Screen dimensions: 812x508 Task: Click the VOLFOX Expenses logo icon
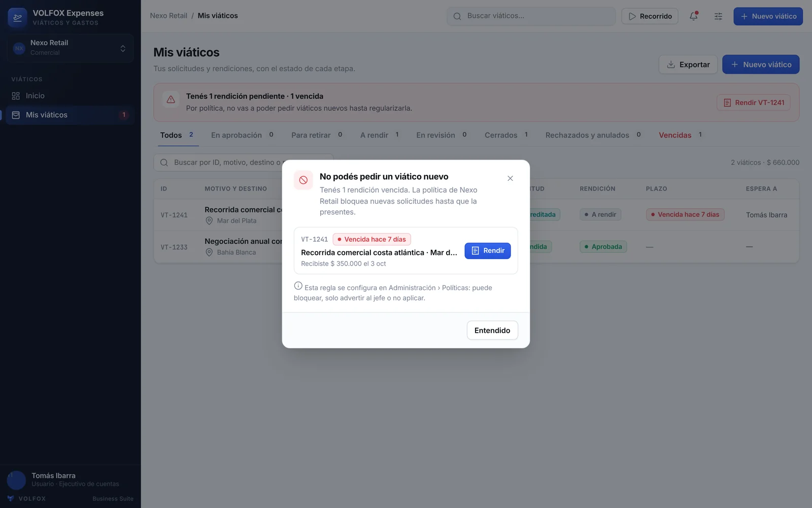(17, 17)
